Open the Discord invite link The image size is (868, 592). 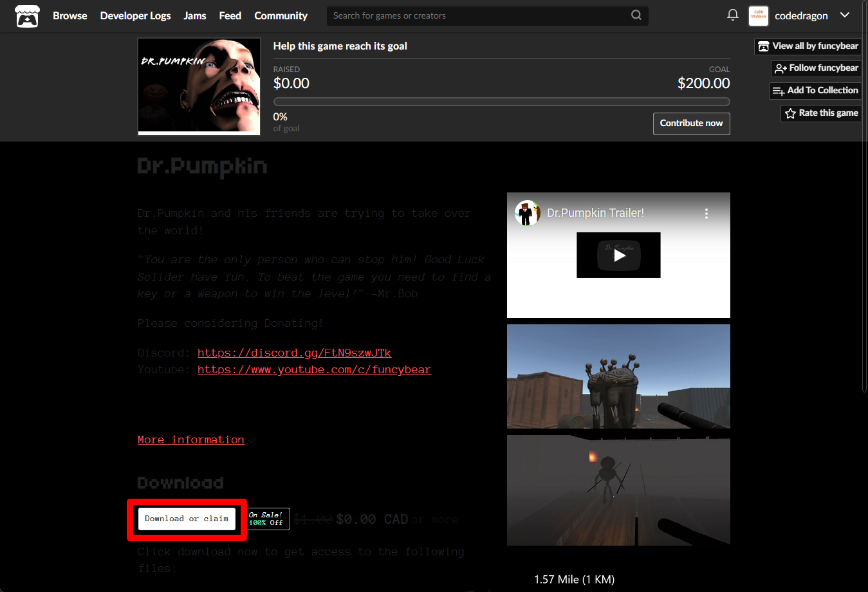point(294,353)
